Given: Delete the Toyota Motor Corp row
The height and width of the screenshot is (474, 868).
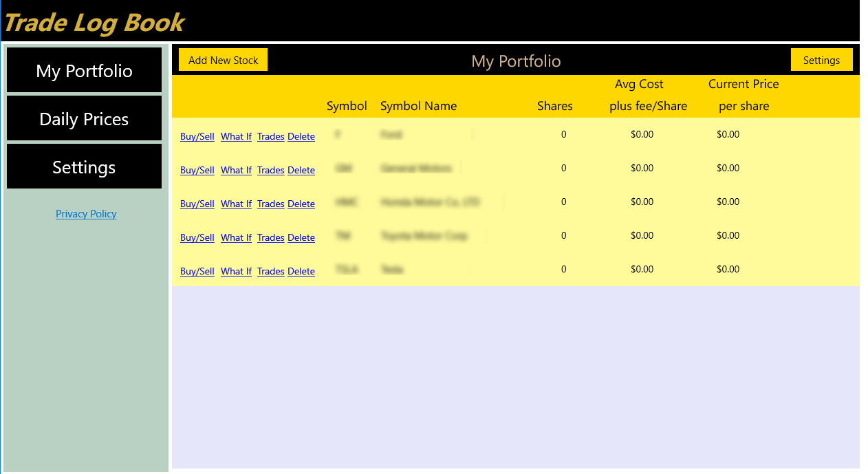Looking at the screenshot, I should click(x=301, y=237).
